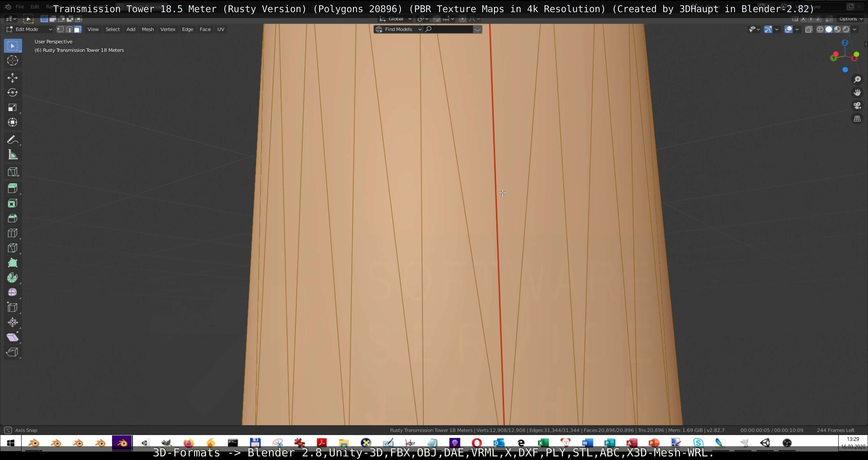Image resolution: width=868 pixels, height=460 pixels.
Task: Activate the 3D Cursor tool
Action: coord(12,61)
